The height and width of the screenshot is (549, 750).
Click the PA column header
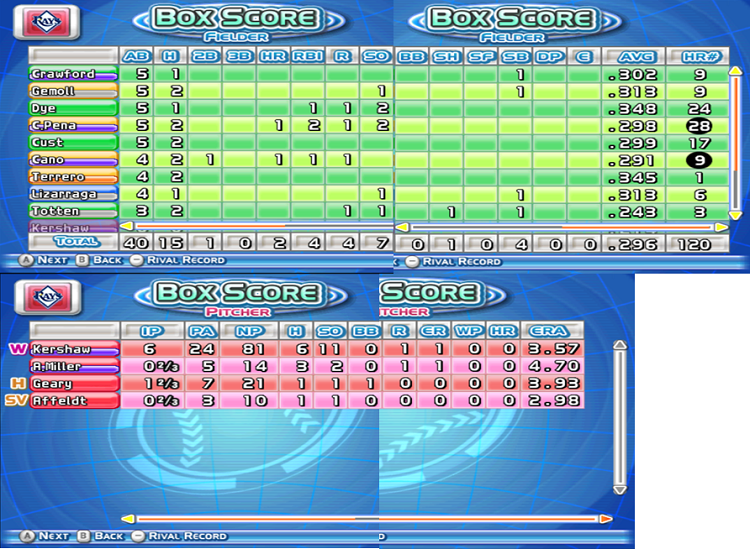tap(203, 331)
